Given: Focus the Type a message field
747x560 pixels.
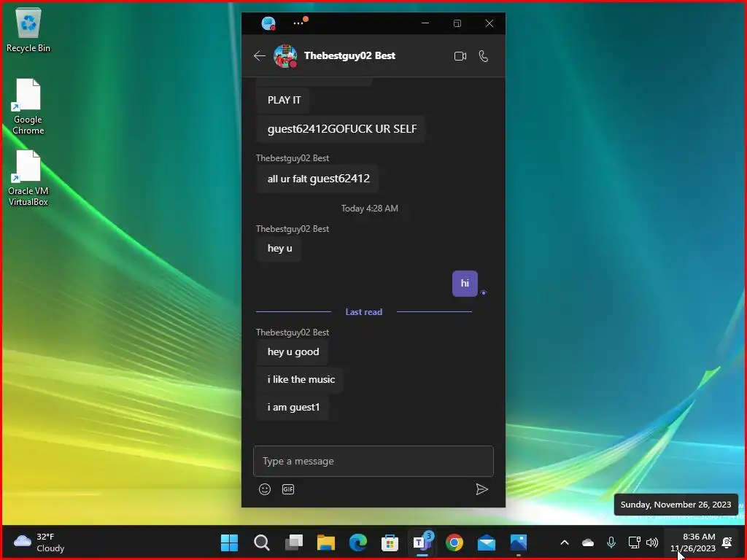Looking at the screenshot, I should pyautogui.click(x=373, y=461).
